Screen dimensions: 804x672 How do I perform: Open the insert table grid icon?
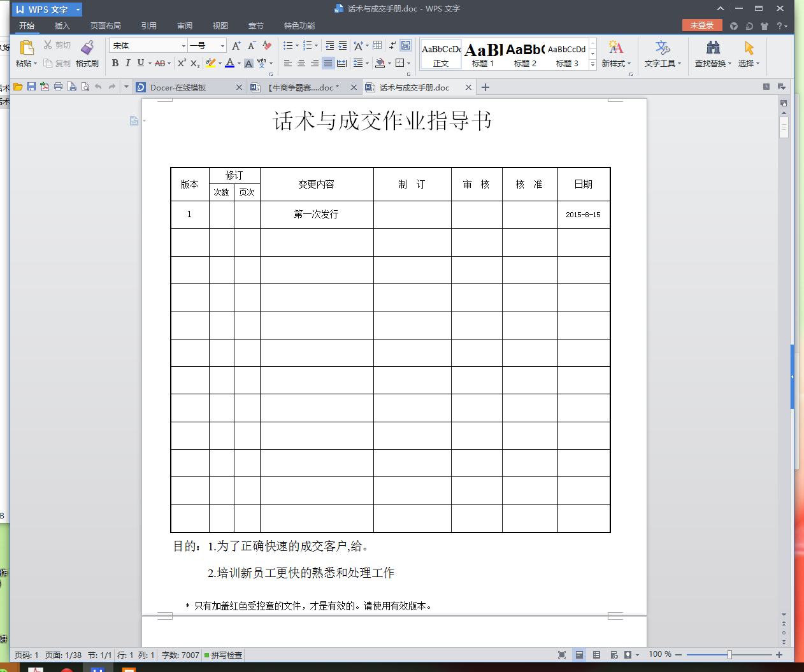tap(377, 45)
